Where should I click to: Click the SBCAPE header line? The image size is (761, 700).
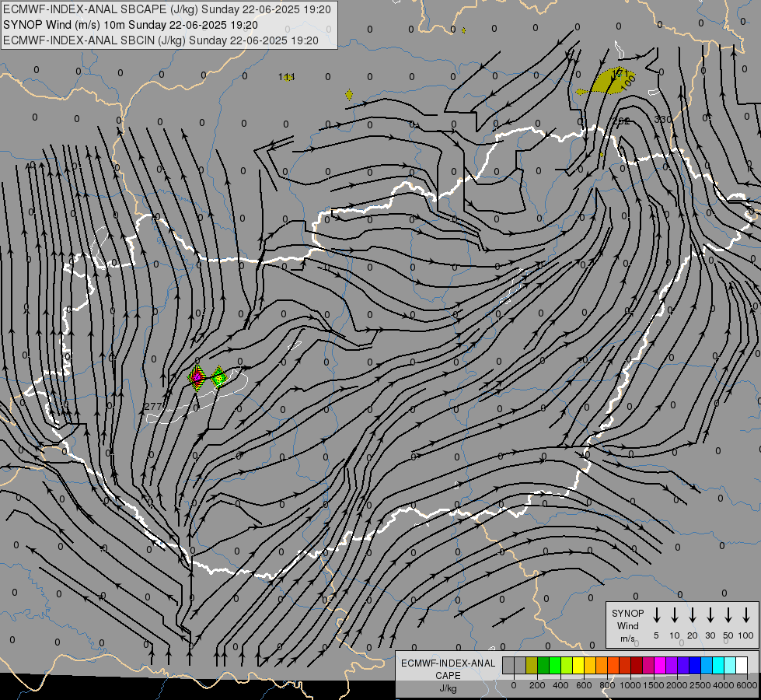(x=167, y=9)
